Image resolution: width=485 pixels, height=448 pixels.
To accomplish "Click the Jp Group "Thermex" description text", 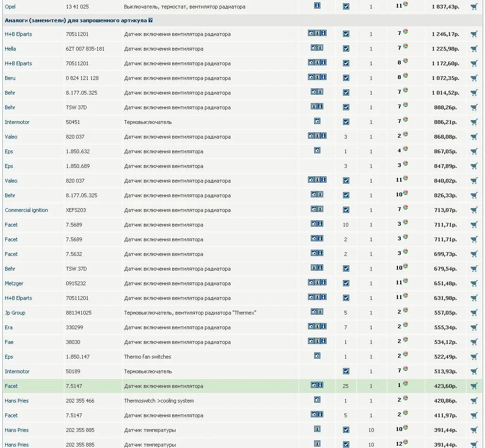I will click(x=190, y=313).
